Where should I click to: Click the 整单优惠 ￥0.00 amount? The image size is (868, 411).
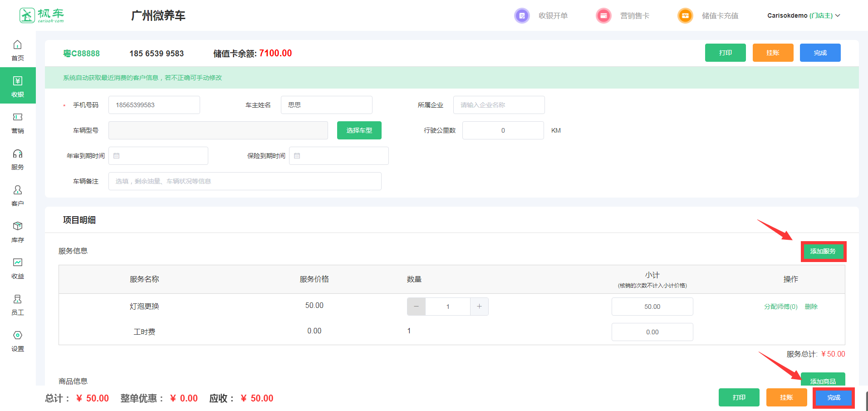(184, 398)
